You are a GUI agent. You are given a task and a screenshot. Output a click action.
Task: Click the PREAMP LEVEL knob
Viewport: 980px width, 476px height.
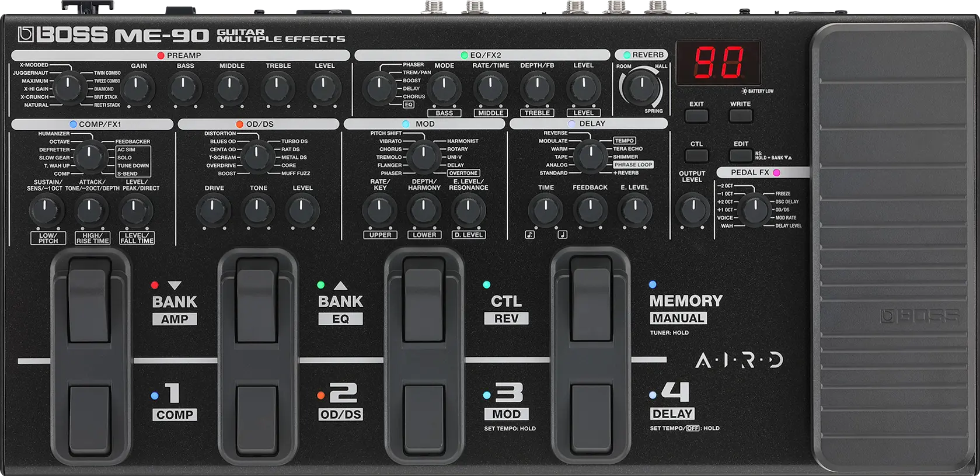pyautogui.click(x=325, y=89)
